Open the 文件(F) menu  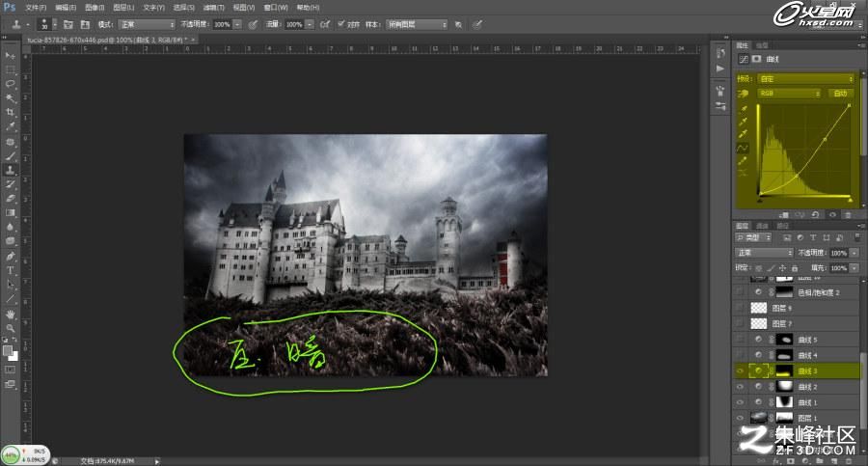(x=36, y=7)
